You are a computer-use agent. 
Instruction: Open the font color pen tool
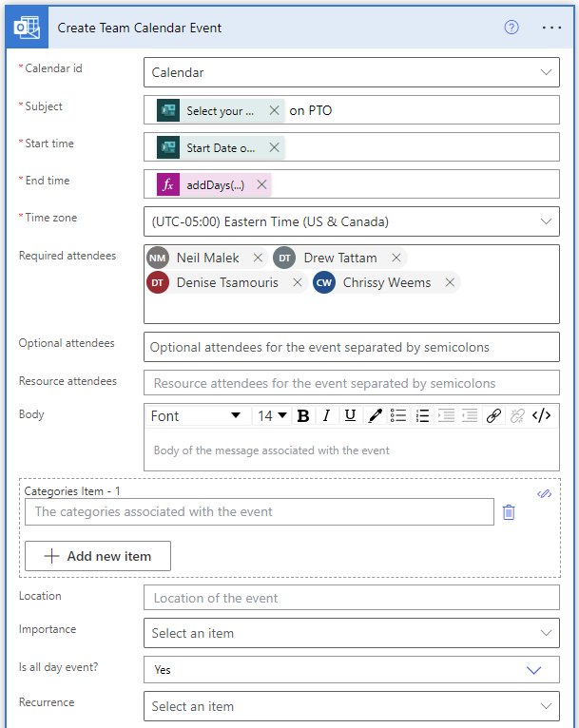(x=375, y=415)
